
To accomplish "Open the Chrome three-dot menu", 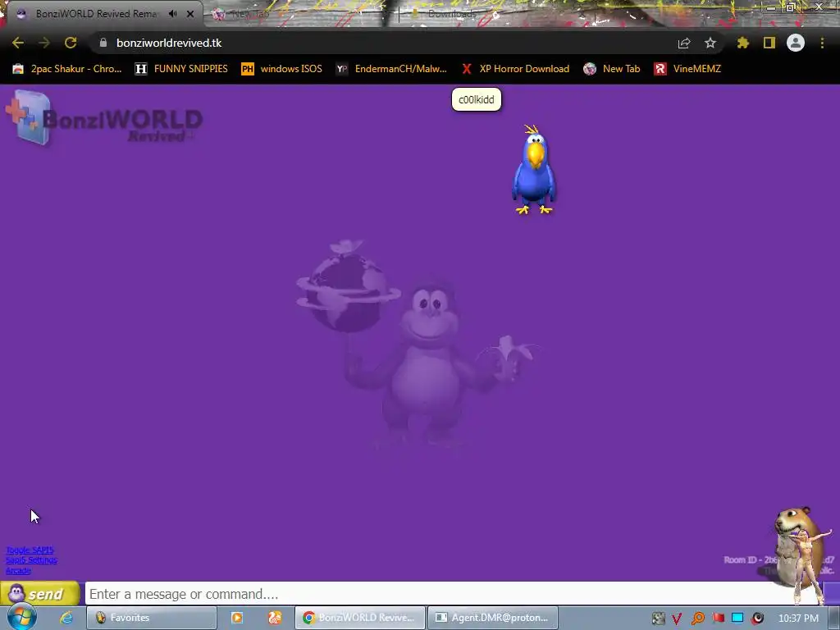I will coord(822,43).
